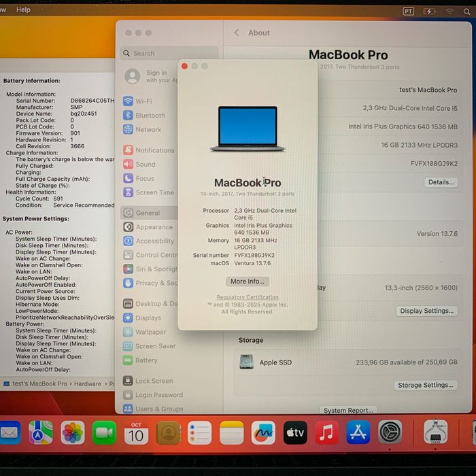The height and width of the screenshot is (476, 476).
Task: Click Hardware in System Information path bar
Action: point(88,384)
